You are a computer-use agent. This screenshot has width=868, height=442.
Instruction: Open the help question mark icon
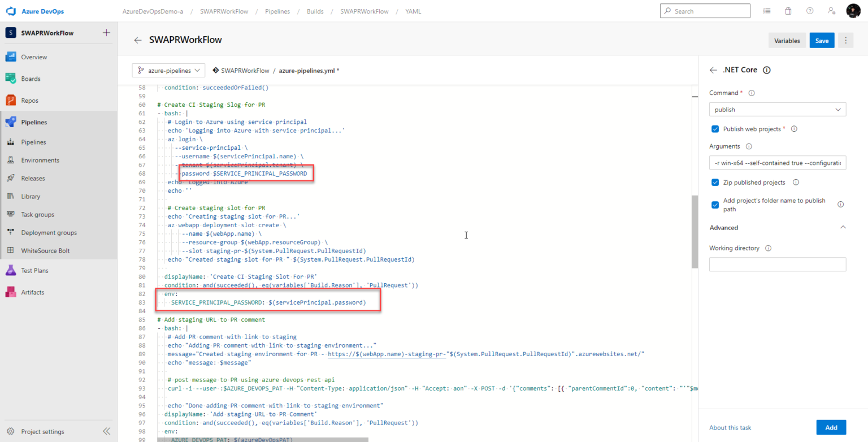click(809, 10)
